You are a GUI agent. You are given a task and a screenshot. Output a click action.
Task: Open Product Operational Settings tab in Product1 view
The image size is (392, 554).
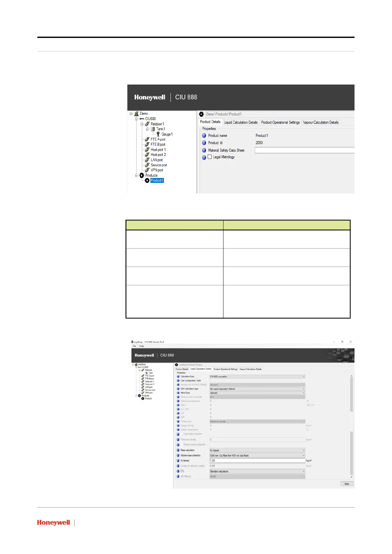pyautogui.click(x=280, y=122)
